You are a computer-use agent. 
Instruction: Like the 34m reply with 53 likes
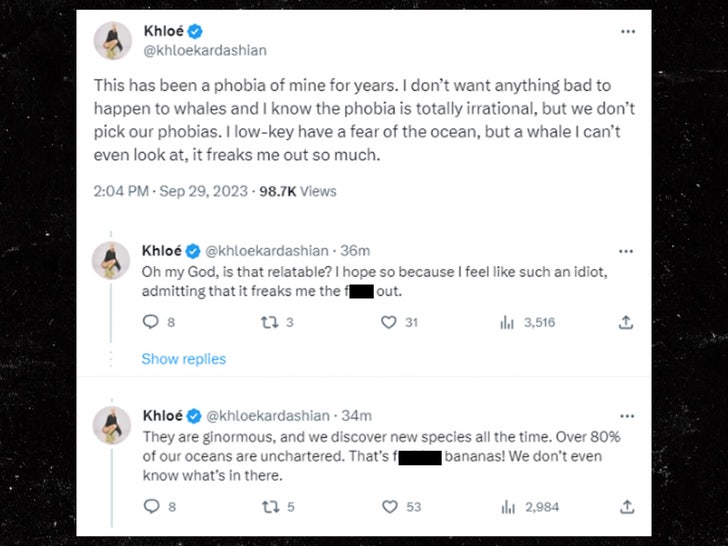389,507
